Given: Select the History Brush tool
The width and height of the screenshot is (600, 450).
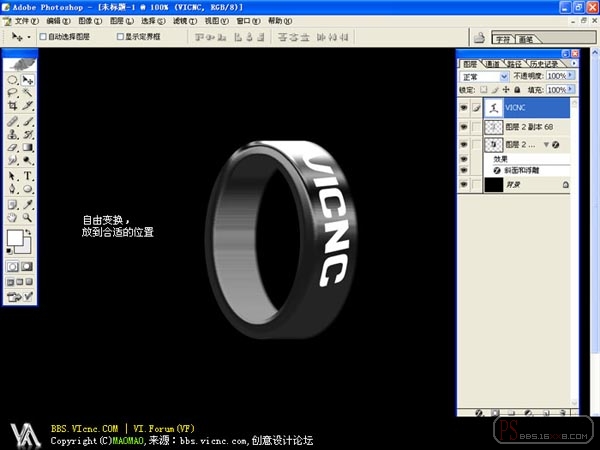Looking at the screenshot, I should 28,134.
